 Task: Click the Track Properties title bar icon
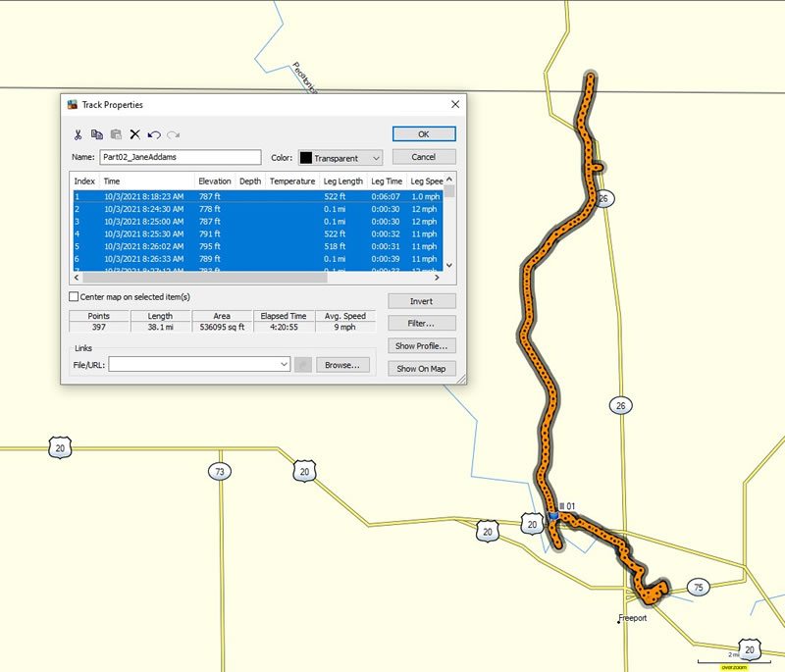tap(73, 105)
